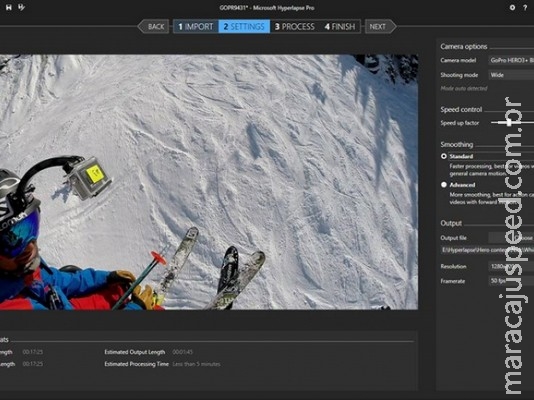Click the 'Camera options' heading
This screenshot has height=400, width=534.
[x=464, y=47]
